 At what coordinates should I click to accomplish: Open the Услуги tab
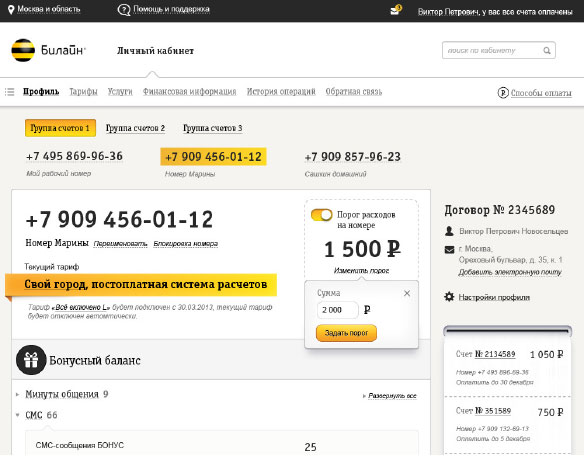[120, 91]
